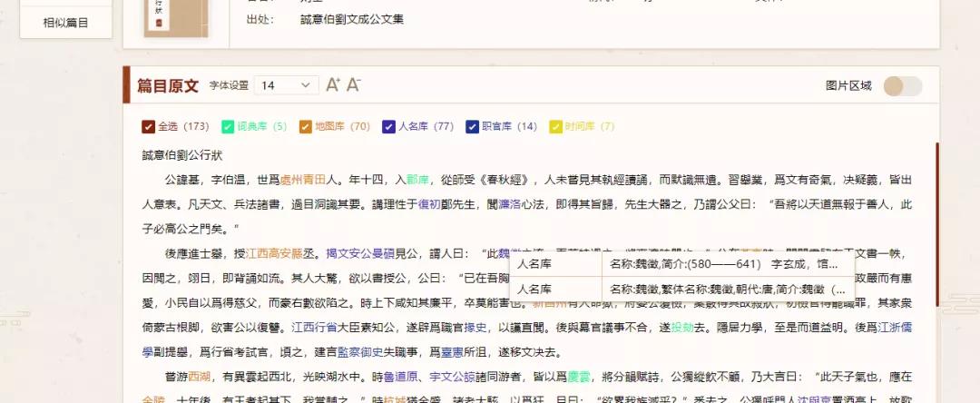980x403 pixels.
Task: Open the font size dropdown showing 14
Action: [x=286, y=85]
